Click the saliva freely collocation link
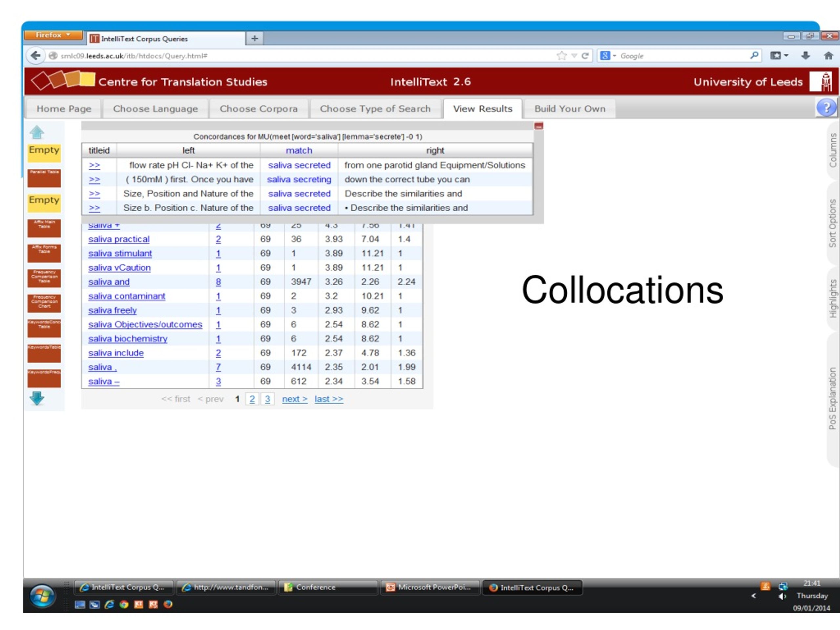This screenshot has height=630, width=840. (x=113, y=310)
